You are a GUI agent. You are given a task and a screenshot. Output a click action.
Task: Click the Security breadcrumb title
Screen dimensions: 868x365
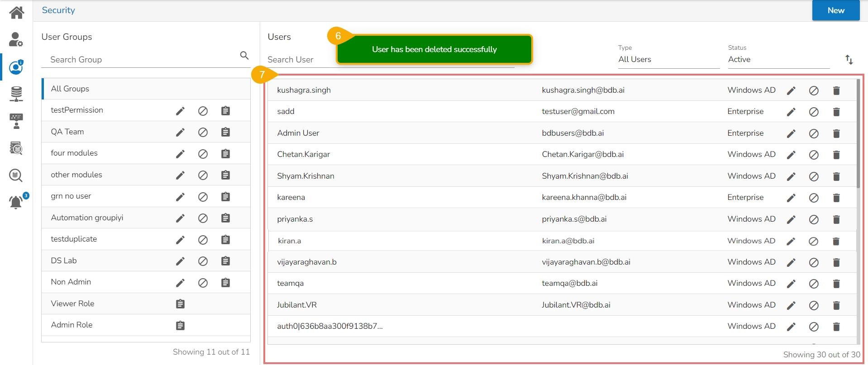coord(58,10)
